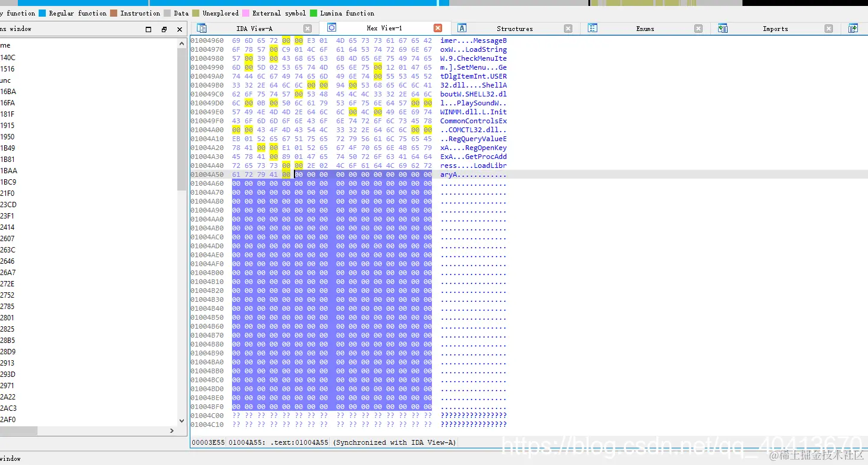The image size is (868, 465).
Task: Select function entry 140C in list
Action: (8, 58)
